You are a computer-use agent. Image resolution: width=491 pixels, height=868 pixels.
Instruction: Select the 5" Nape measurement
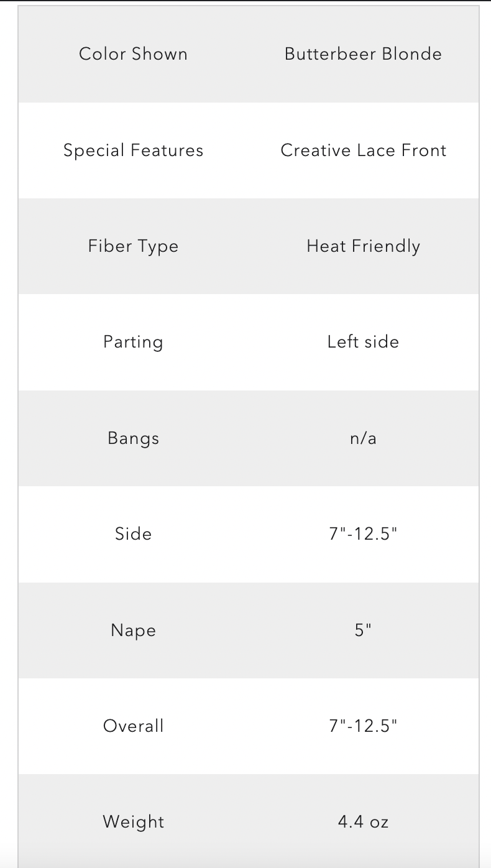tap(363, 630)
